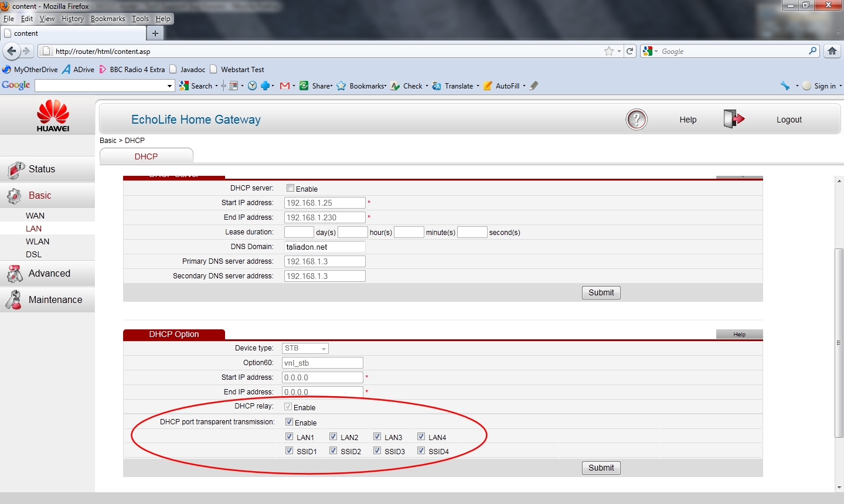Click the search magnifier in Google box

[x=812, y=51]
